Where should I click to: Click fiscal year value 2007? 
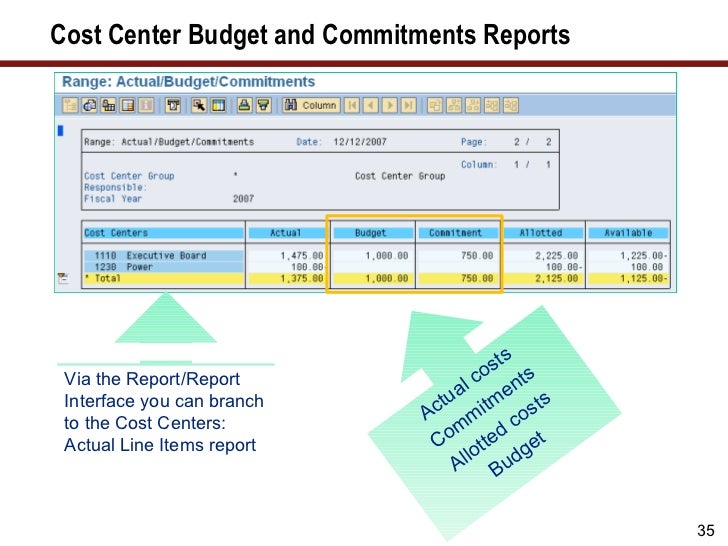point(243,199)
